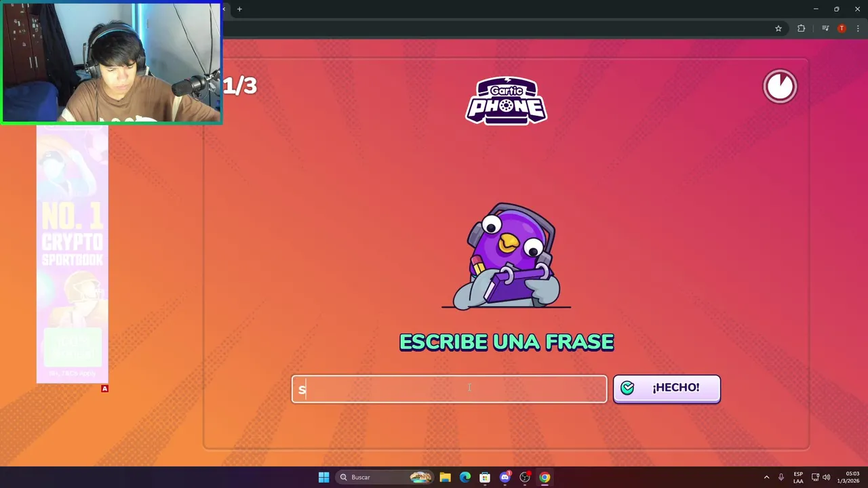Click the ¡HECHO! done button
This screenshot has width=868, height=488.
(667, 388)
